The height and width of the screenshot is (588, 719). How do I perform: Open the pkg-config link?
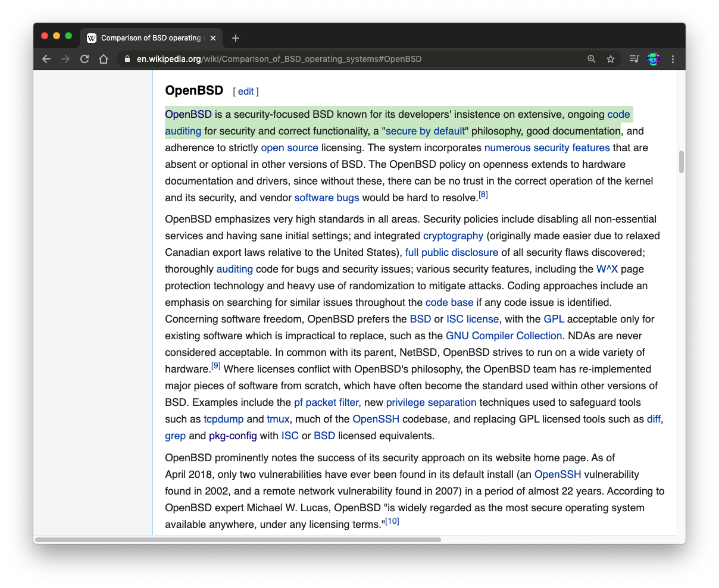(x=233, y=436)
